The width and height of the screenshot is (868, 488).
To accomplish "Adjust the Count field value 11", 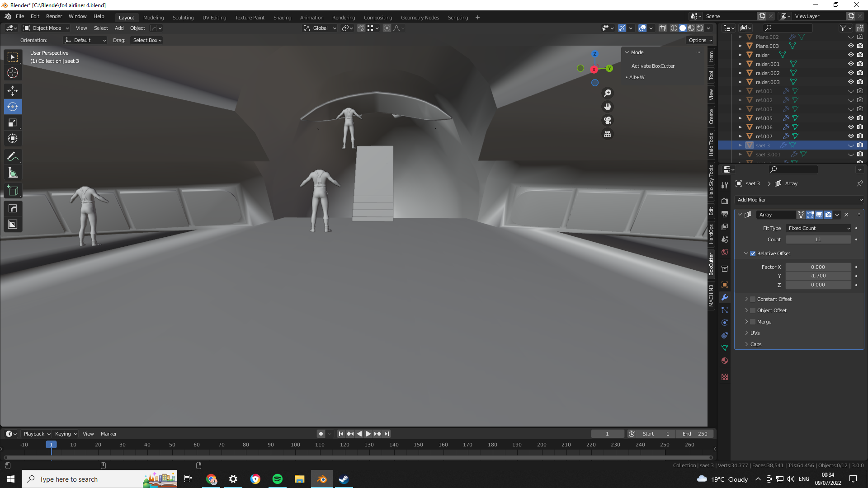I will (818, 239).
